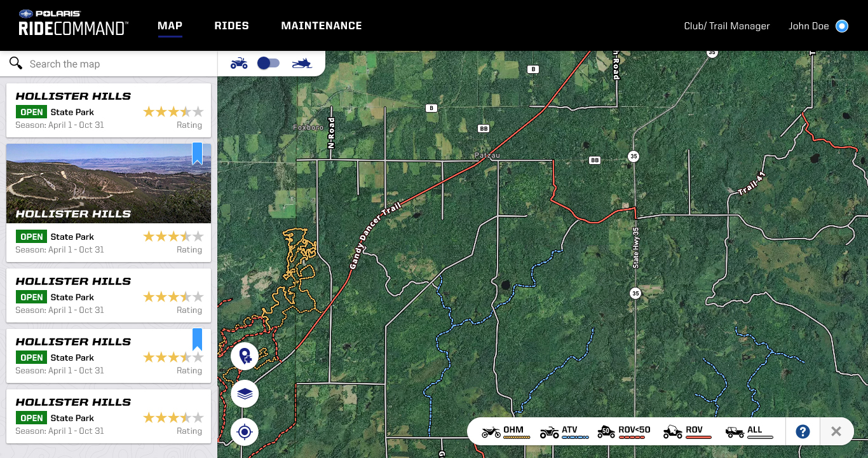The image size is (868, 458).
Task: Open the Club/ Trail Manager link
Action: tap(727, 26)
